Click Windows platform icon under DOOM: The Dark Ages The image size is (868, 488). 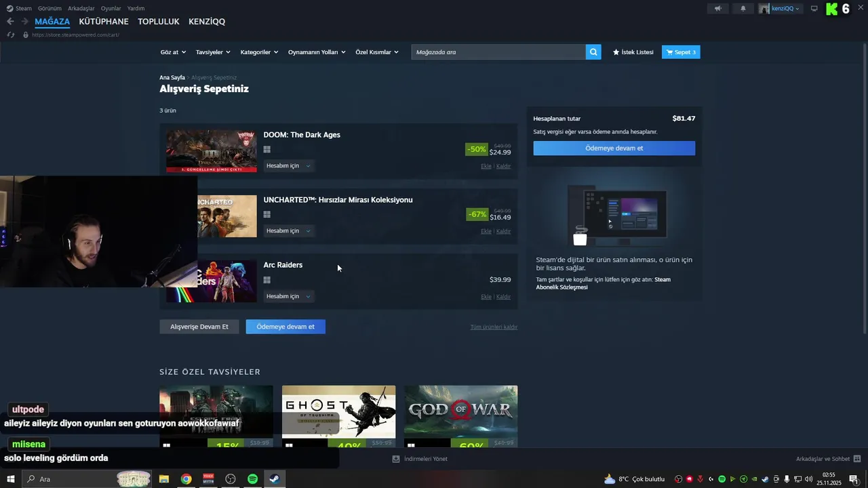pyautogui.click(x=267, y=150)
